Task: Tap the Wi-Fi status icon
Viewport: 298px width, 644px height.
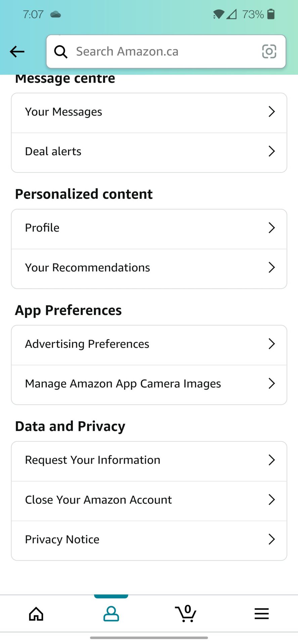Action: coord(218,14)
